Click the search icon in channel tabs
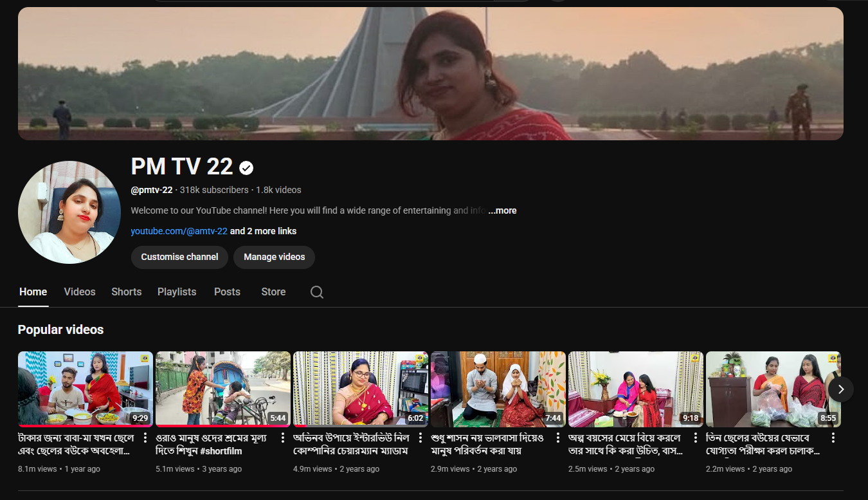This screenshot has height=500, width=868. point(316,292)
